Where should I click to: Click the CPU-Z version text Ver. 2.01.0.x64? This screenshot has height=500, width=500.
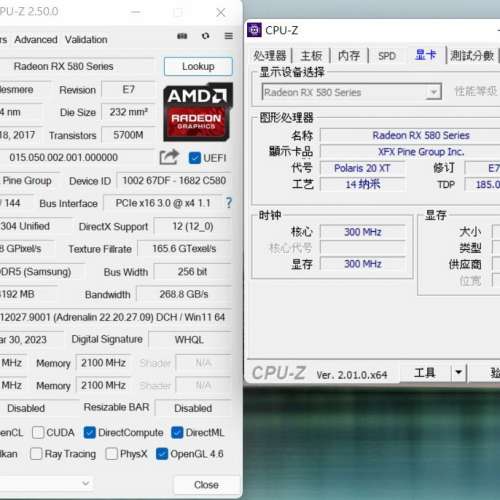[x=352, y=375]
